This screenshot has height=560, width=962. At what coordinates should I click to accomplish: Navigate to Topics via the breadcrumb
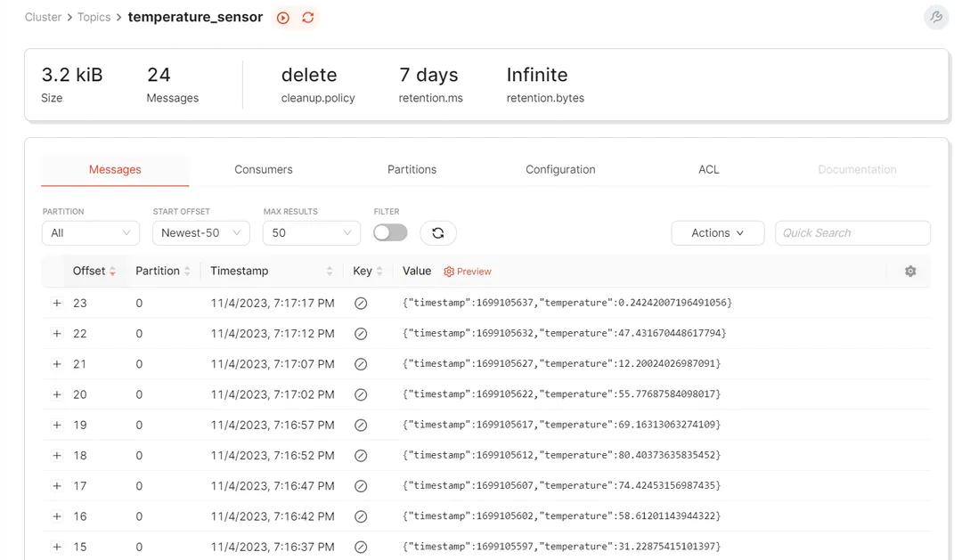pyautogui.click(x=94, y=17)
